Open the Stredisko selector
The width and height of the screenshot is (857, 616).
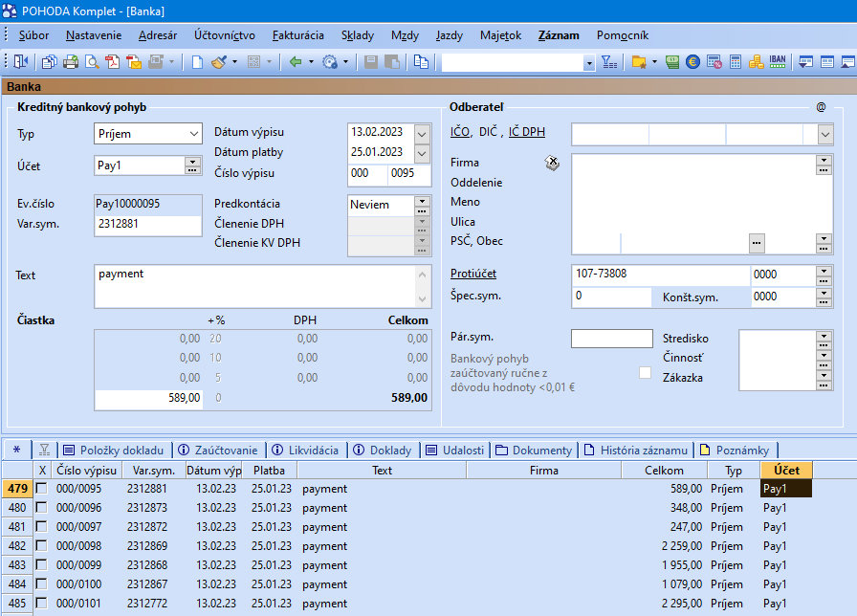click(x=824, y=340)
